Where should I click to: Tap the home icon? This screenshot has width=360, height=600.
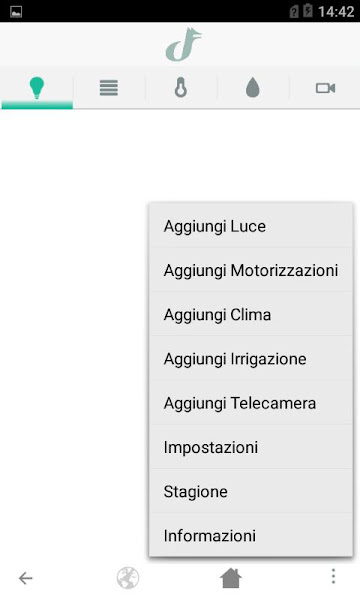(231, 578)
